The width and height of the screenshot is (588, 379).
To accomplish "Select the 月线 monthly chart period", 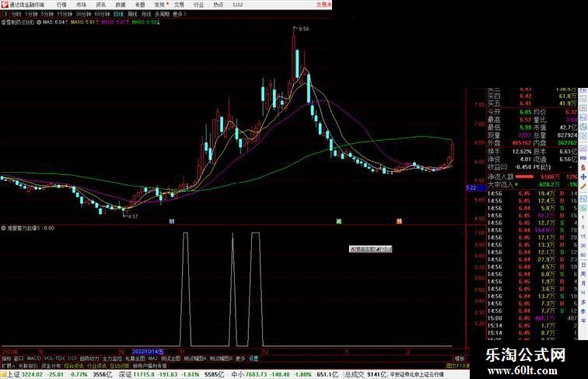I will (x=146, y=14).
